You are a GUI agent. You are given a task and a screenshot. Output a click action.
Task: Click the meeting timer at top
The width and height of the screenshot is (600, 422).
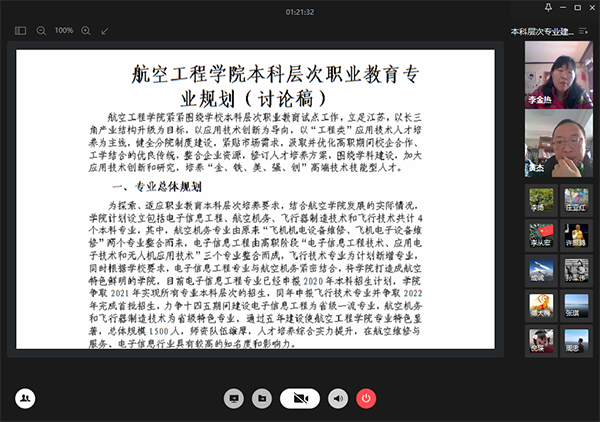(x=300, y=11)
